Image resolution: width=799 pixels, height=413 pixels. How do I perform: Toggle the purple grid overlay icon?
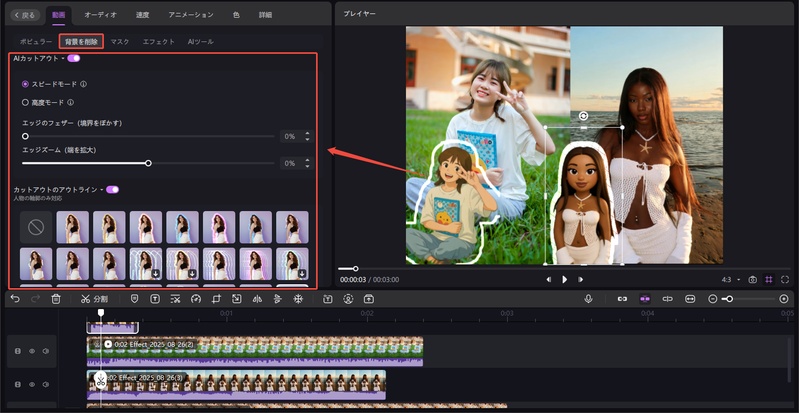click(x=769, y=279)
